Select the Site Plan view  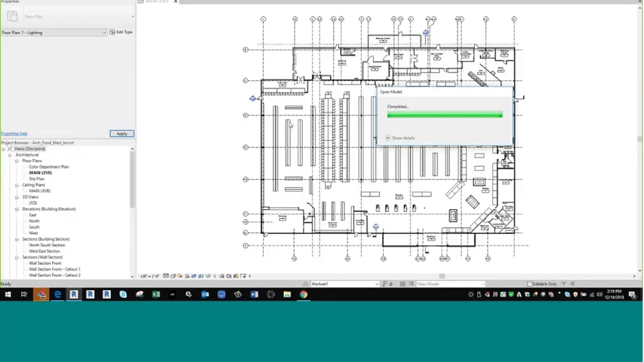tap(37, 179)
